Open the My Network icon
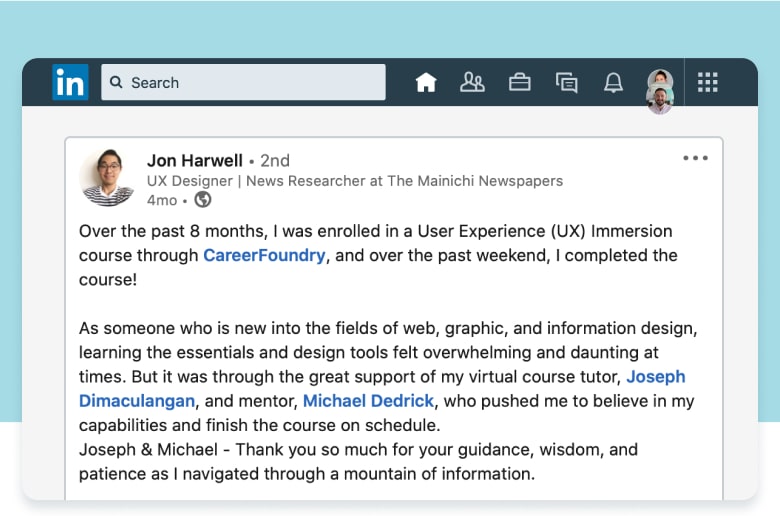Screen dimensions: 780x516 point(472,83)
